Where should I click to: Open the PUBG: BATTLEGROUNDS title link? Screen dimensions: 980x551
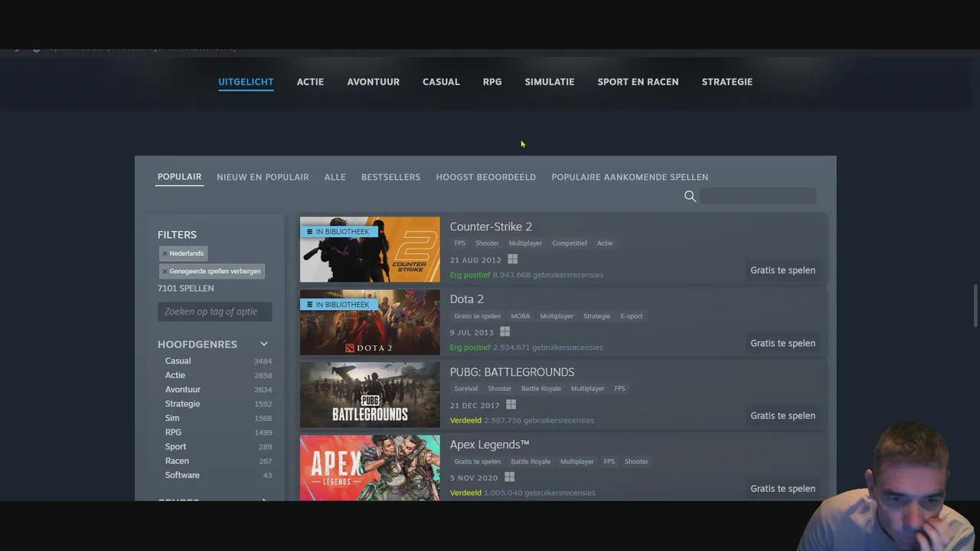pos(512,372)
